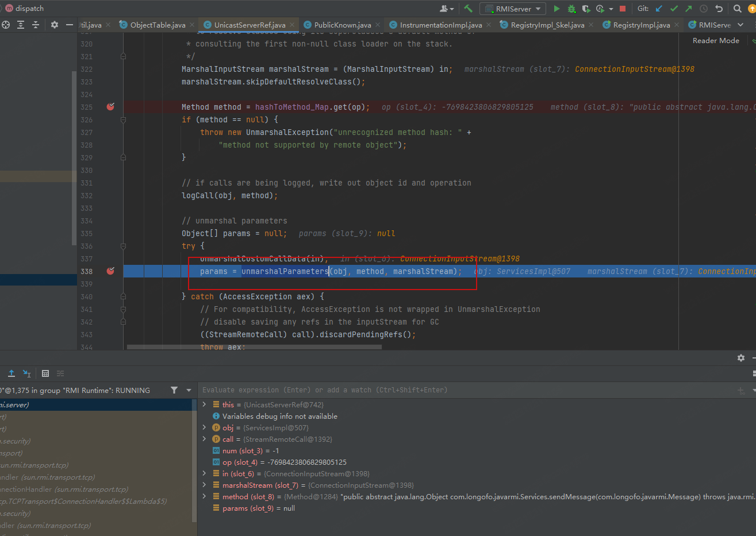Viewport: 756px width, 536px height.
Task: Run RMIServer with profiler icon
Action: pyautogui.click(x=600, y=9)
